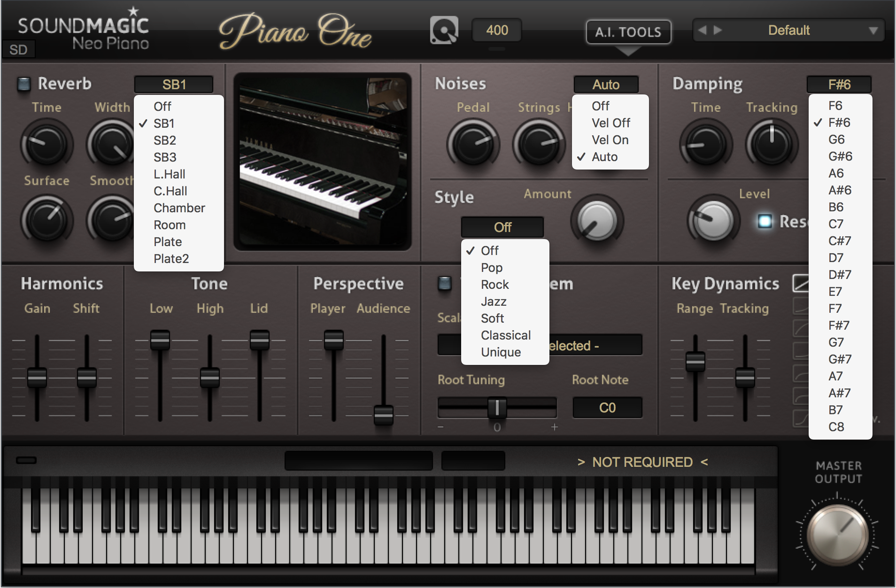The width and height of the screenshot is (896, 588).
Task: Click the SD quality badge
Action: tap(18, 49)
